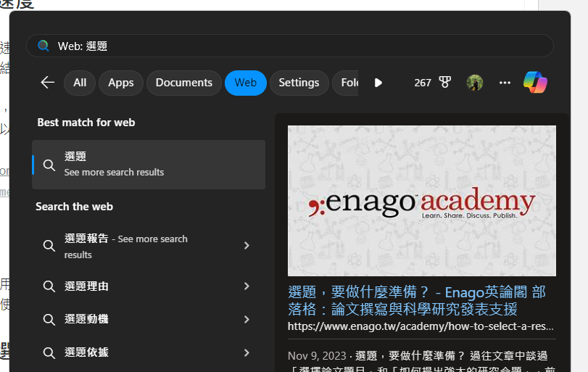This screenshot has height=372, width=588.
Task: Open best match 選題 search result
Action: click(x=149, y=165)
